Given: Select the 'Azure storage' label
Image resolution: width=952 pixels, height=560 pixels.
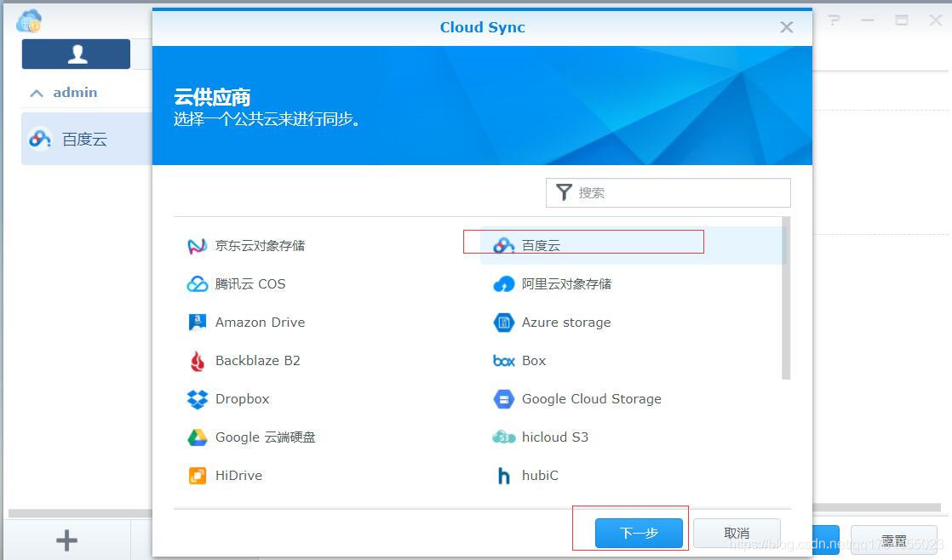Looking at the screenshot, I should click(566, 323).
